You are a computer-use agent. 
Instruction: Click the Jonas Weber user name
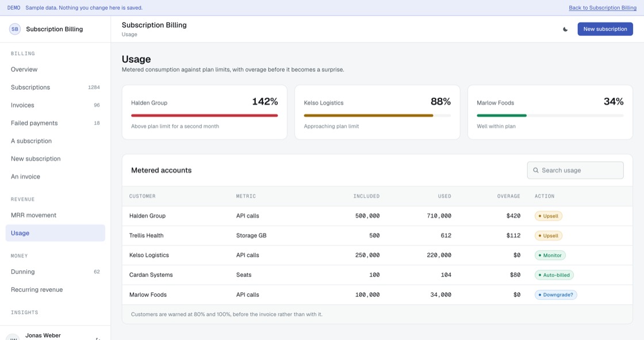pos(43,335)
